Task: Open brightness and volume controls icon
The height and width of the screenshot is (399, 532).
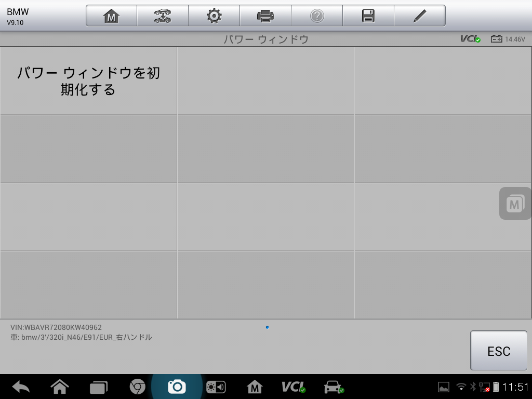Action: click(x=216, y=387)
